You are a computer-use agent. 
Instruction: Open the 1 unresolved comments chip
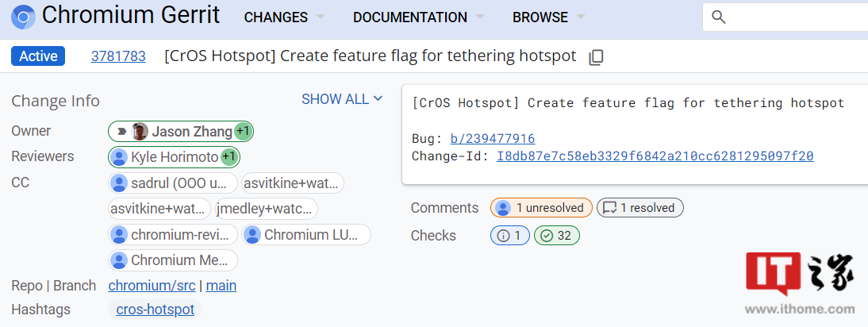click(541, 208)
